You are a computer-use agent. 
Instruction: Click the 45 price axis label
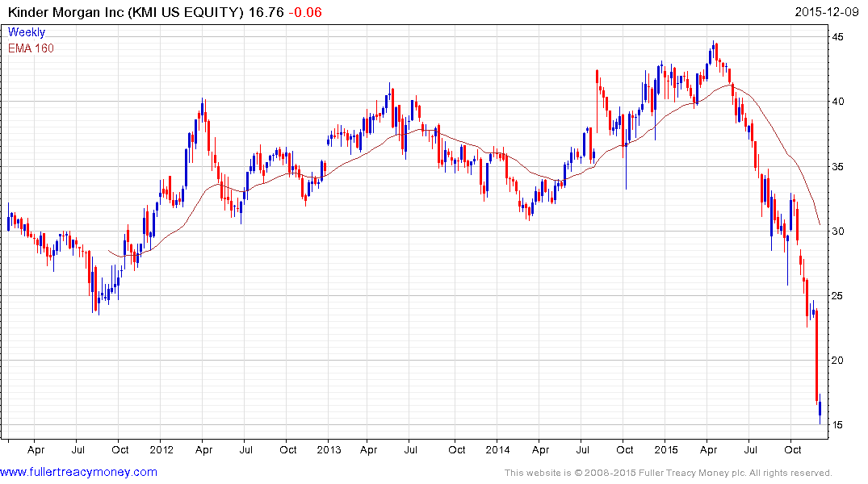(838, 37)
